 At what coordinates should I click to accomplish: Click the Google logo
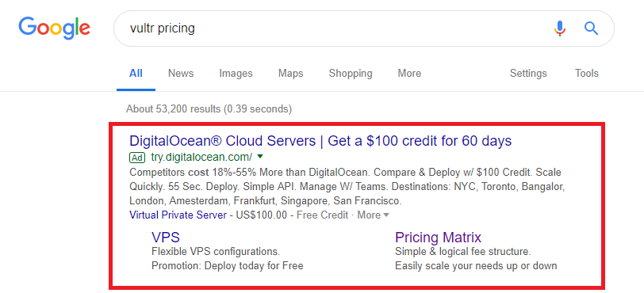pos(54,29)
